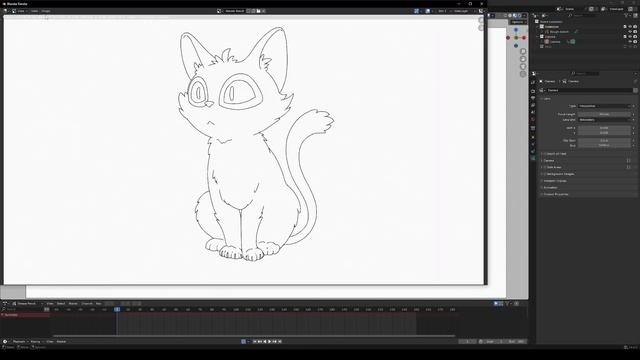This screenshot has height=360, width=640.
Task: Open Render Result image selector dropdown
Action: pyautogui.click(x=219, y=11)
